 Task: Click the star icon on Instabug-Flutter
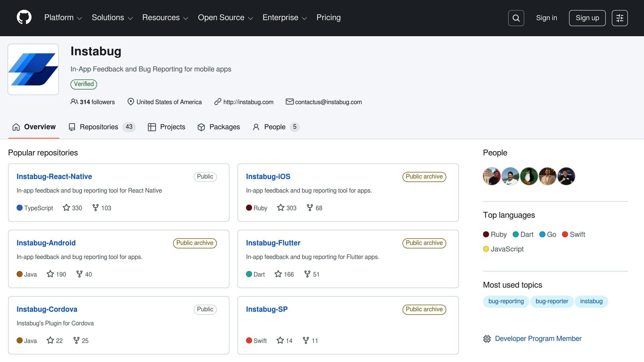278,274
